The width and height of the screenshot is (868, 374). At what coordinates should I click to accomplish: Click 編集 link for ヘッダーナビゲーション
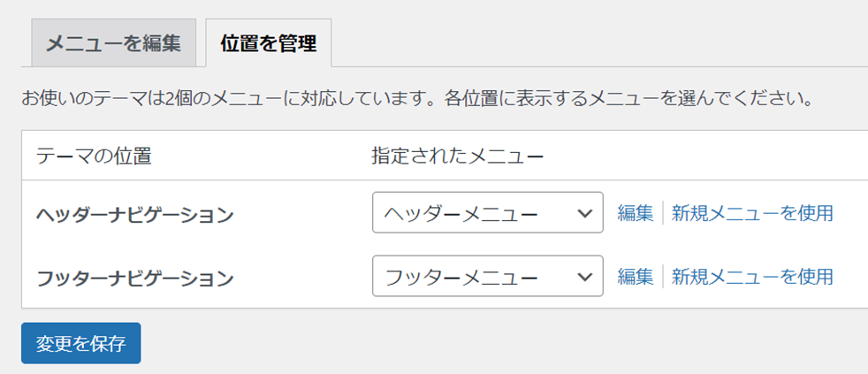[x=635, y=213]
